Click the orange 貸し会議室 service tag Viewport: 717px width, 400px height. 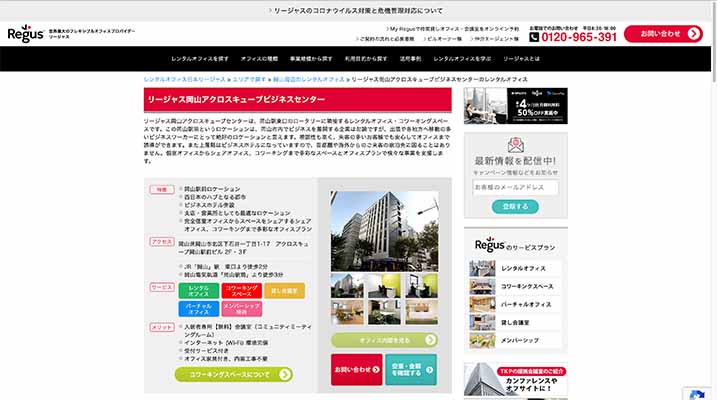pyautogui.click(x=284, y=291)
